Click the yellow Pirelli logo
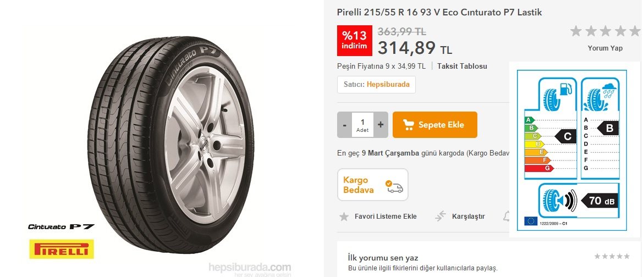Viewport: 644px width, 277px height. [62, 250]
